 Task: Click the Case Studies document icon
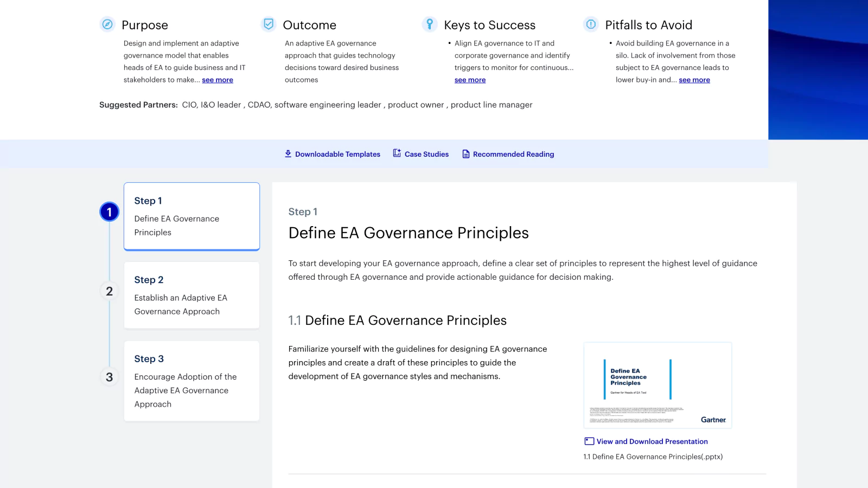tap(396, 153)
